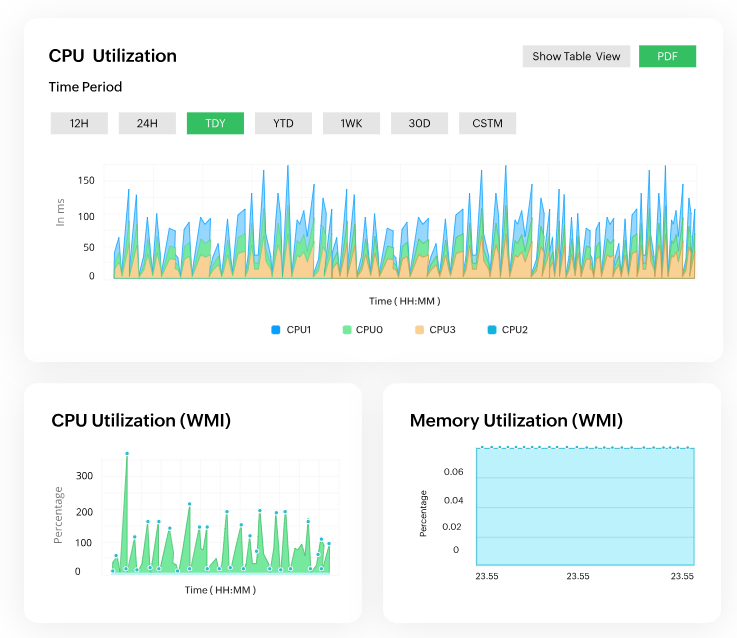
Task: Select the 12H time period
Action: pyautogui.click(x=79, y=124)
